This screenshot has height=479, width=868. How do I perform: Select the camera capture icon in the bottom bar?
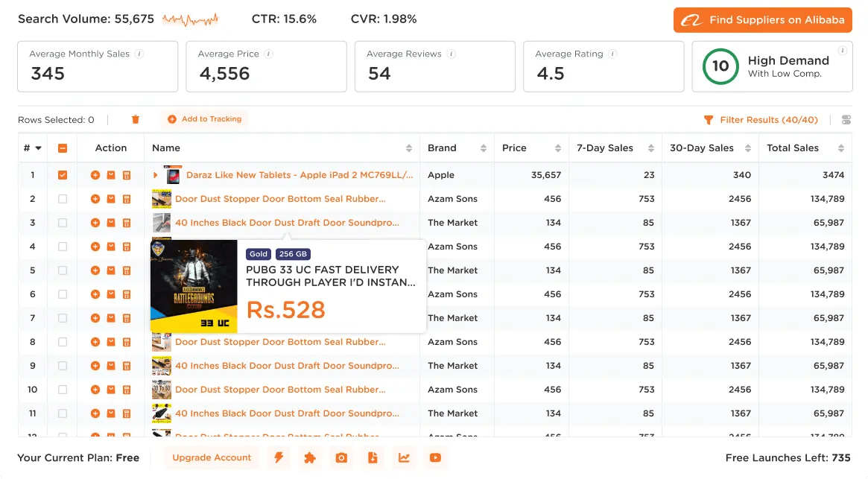341,457
